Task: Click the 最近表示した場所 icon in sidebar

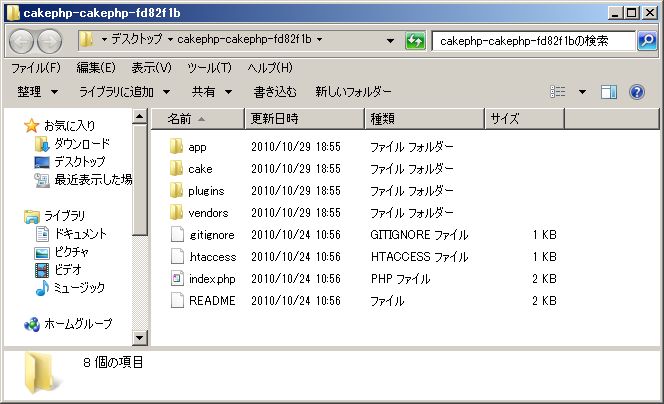Action: [42, 180]
